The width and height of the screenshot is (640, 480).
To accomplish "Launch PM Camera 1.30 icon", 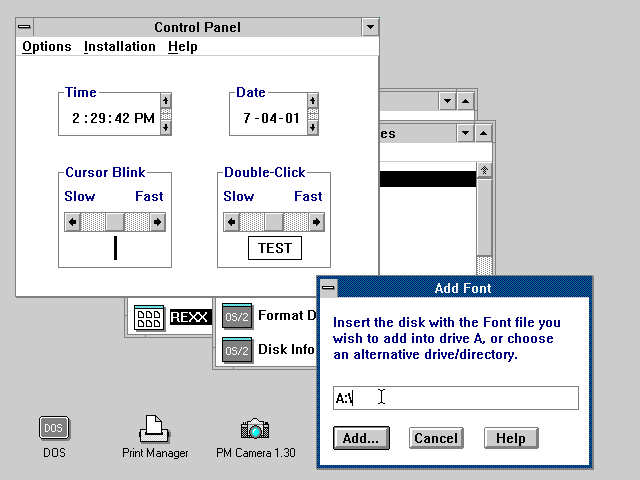I will 256,429.
